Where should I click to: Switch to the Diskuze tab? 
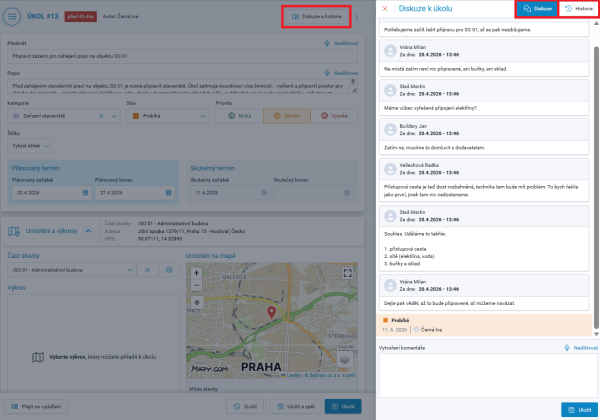pos(537,8)
